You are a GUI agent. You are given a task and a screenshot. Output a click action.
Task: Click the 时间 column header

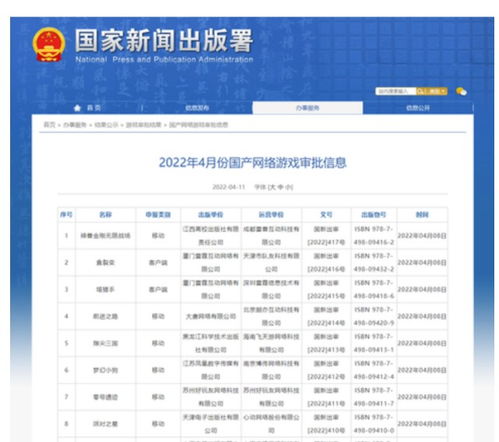422,215
